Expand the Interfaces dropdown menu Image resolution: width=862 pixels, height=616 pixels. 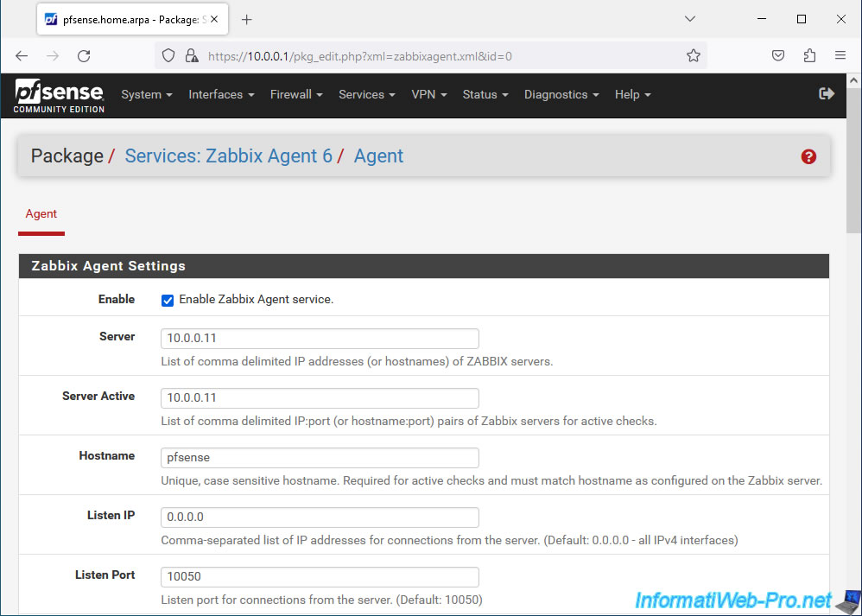[x=222, y=94]
